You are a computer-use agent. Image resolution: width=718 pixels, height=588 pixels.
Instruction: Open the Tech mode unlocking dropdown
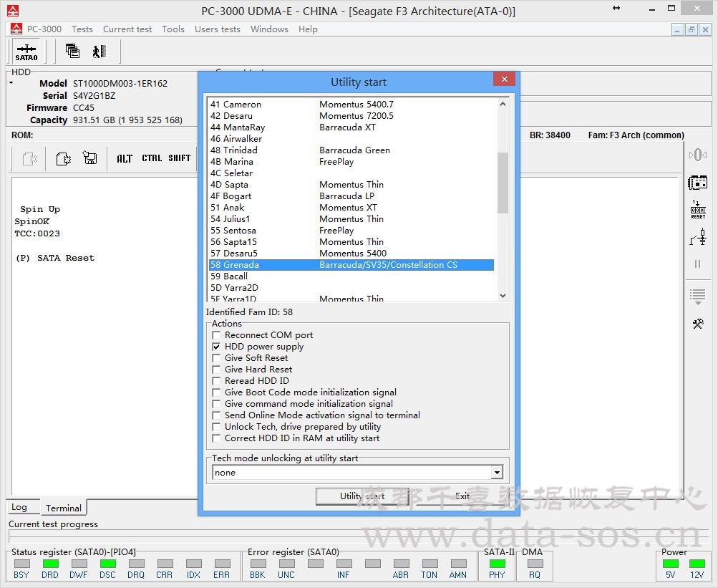(x=497, y=473)
